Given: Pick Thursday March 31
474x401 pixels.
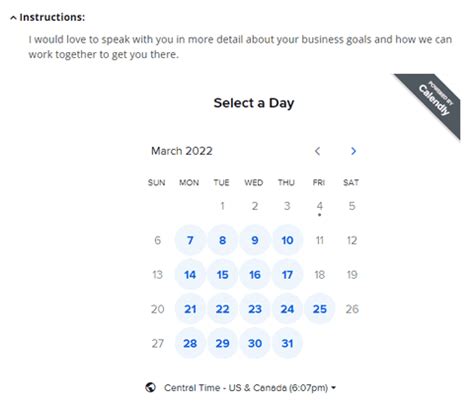Looking at the screenshot, I should point(287,343).
